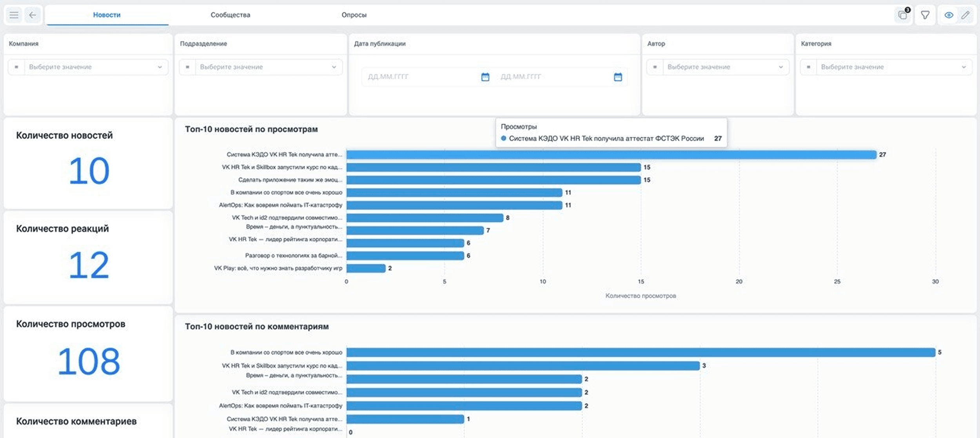Open the Опросы tab

(354, 15)
